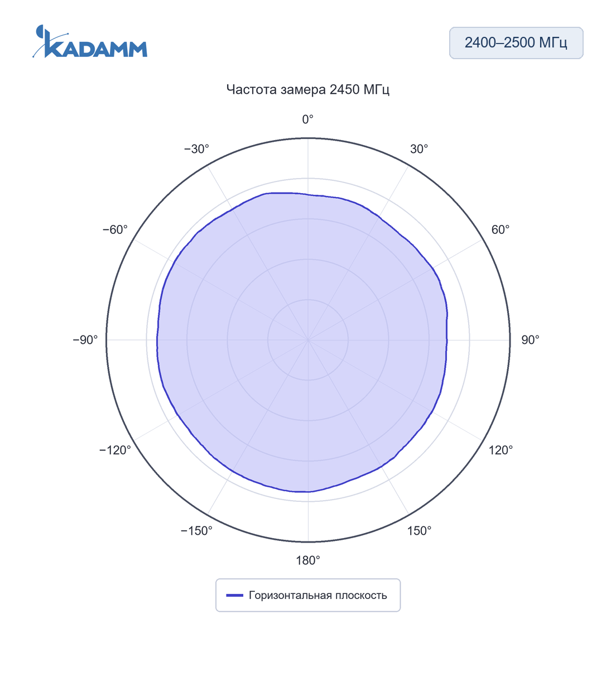Screen dimensions: 616x676
Task: Click the 60° angle label
Action: pyautogui.click(x=501, y=230)
